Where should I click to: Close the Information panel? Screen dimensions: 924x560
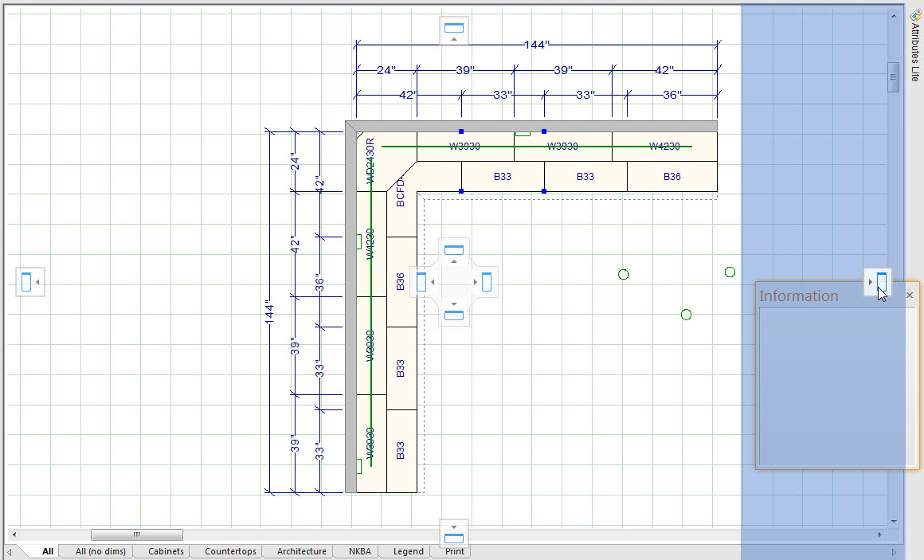[909, 295]
